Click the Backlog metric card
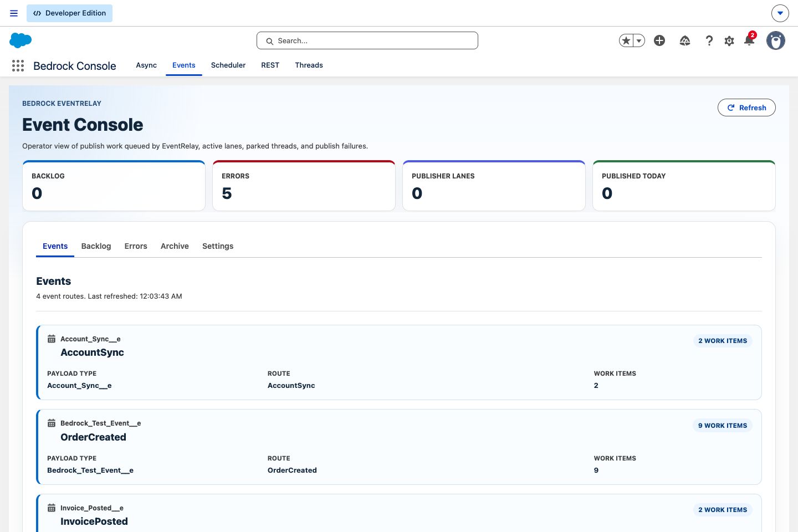 pyautogui.click(x=114, y=186)
